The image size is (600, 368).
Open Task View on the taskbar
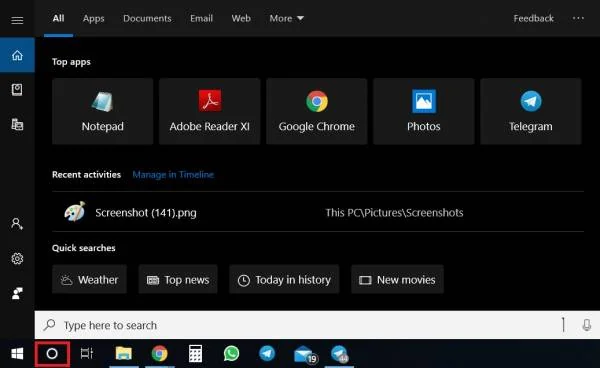click(87, 353)
